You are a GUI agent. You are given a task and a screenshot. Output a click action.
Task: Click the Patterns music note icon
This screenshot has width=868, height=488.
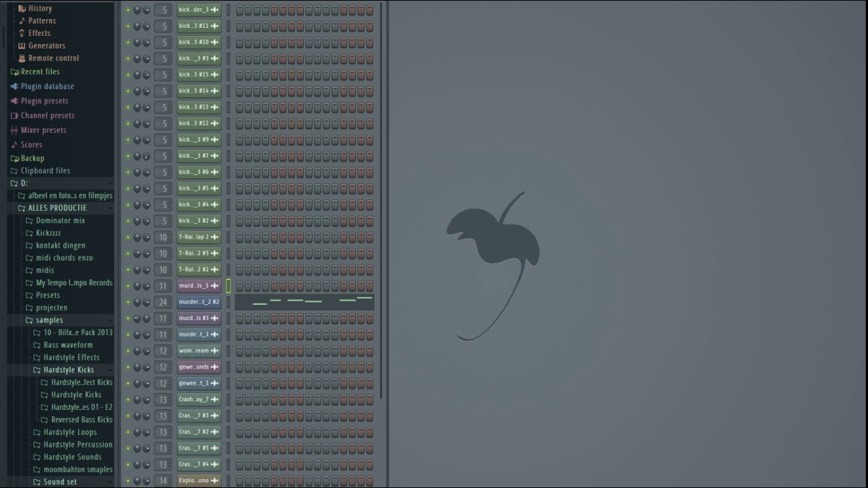coord(22,20)
